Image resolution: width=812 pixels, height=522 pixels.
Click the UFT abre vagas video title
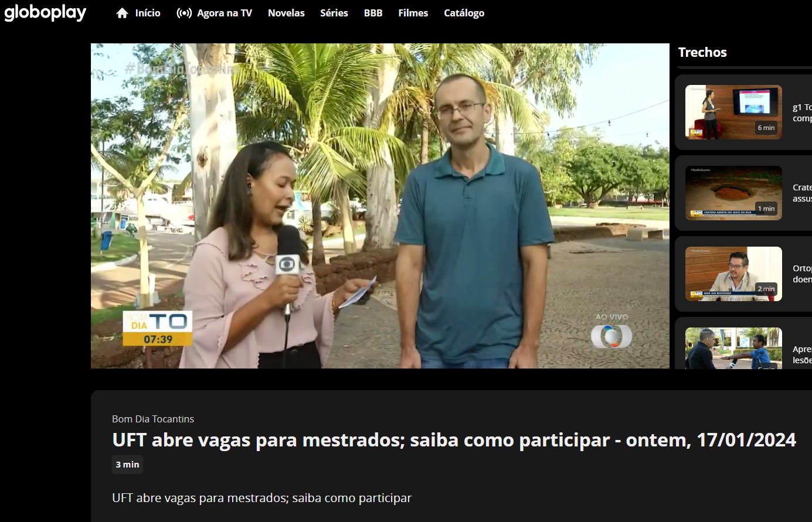point(454,440)
